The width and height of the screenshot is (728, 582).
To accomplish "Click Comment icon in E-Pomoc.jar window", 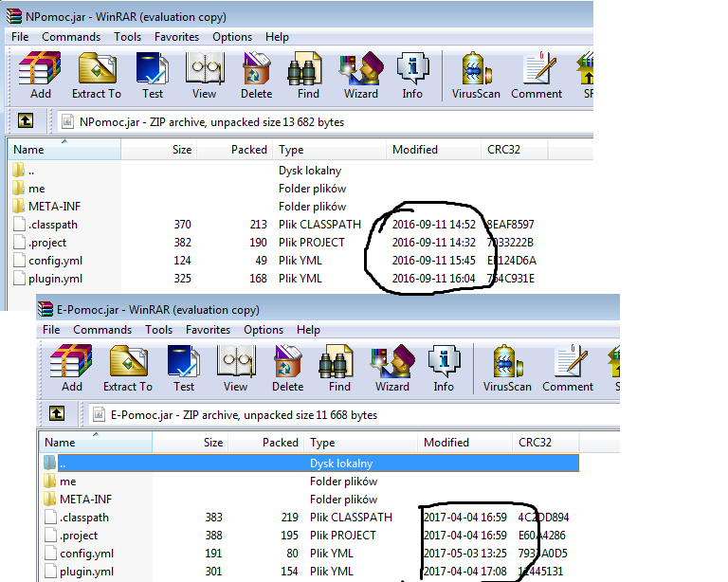I will pyautogui.click(x=568, y=369).
